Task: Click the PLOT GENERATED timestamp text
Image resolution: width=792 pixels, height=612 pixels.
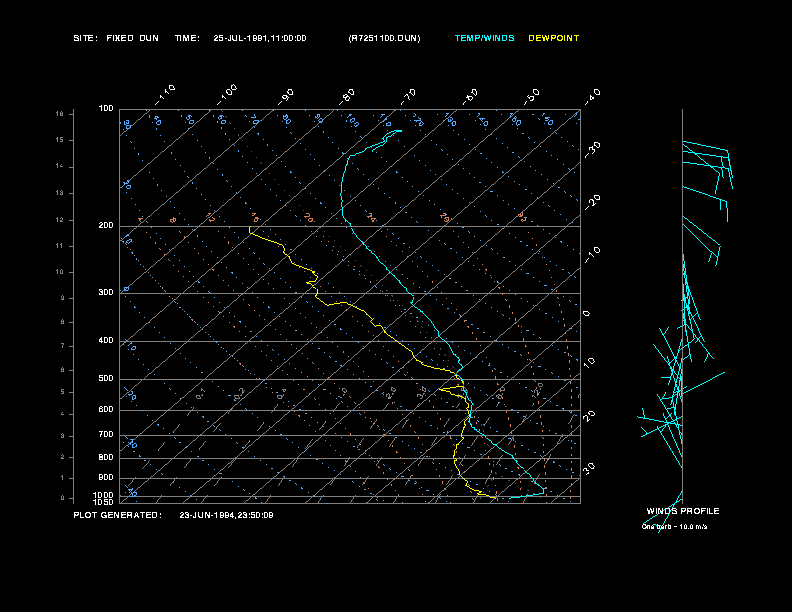Action: click(173, 516)
